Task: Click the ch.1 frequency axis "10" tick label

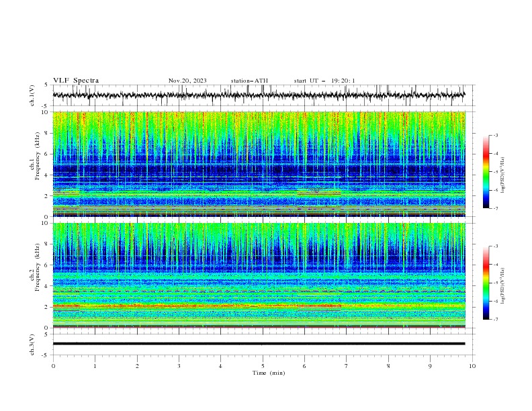Action: pyautogui.click(x=46, y=112)
